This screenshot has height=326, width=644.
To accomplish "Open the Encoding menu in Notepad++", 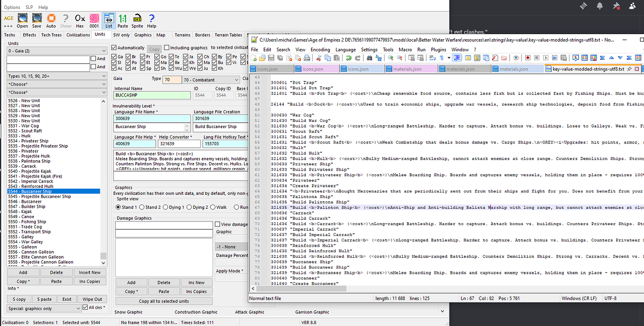I will [x=320, y=49].
